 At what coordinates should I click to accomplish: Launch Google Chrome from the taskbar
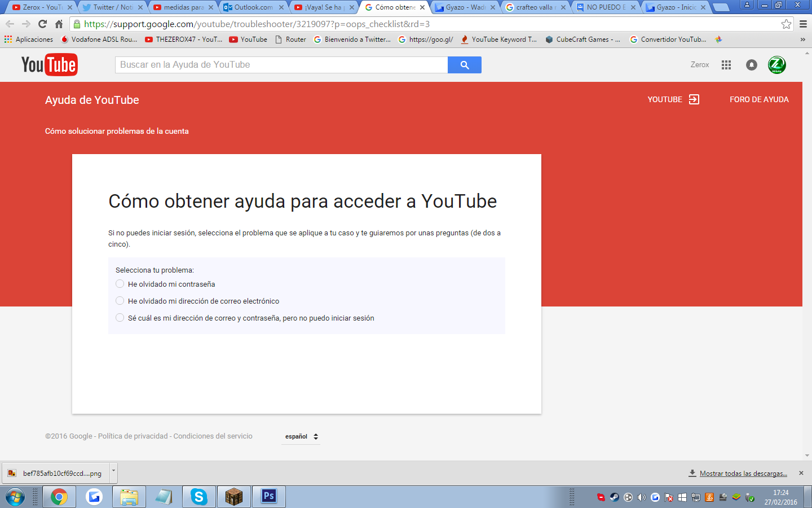pyautogui.click(x=59, y=497)
